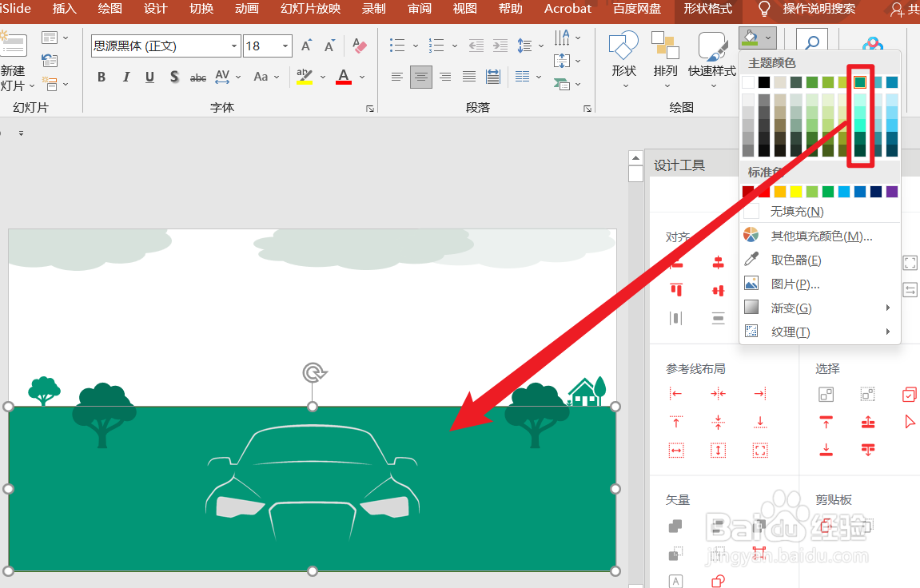Toggle underline text formatting
Screen dimensions: 920x588
149,77
